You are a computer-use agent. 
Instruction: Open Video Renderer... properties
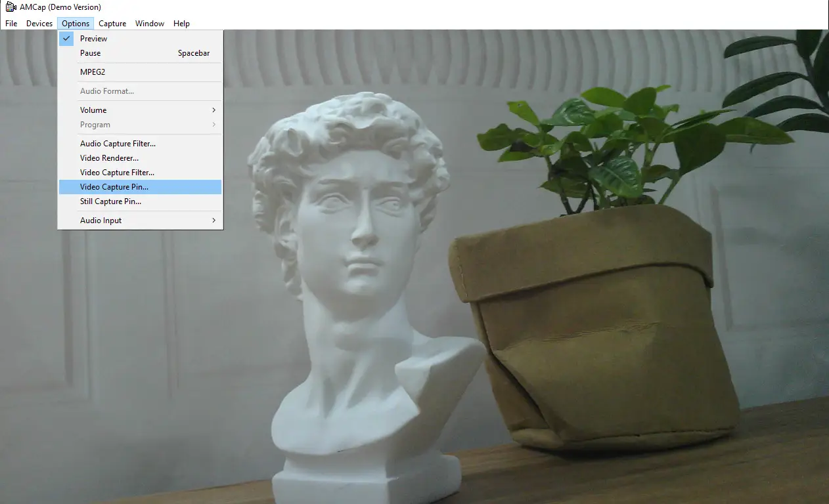109,158
